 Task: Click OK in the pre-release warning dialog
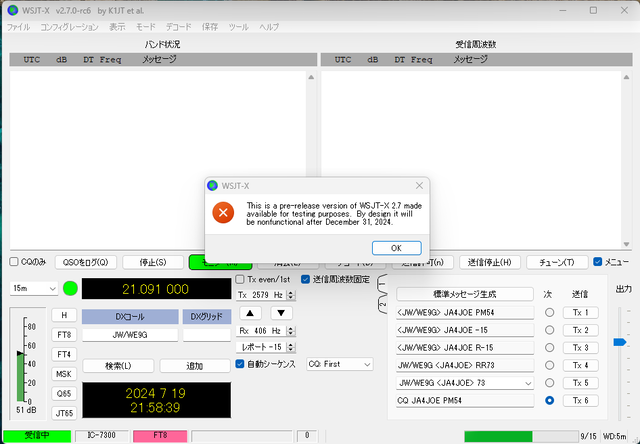pyautogui.click(x=396, y=248)
